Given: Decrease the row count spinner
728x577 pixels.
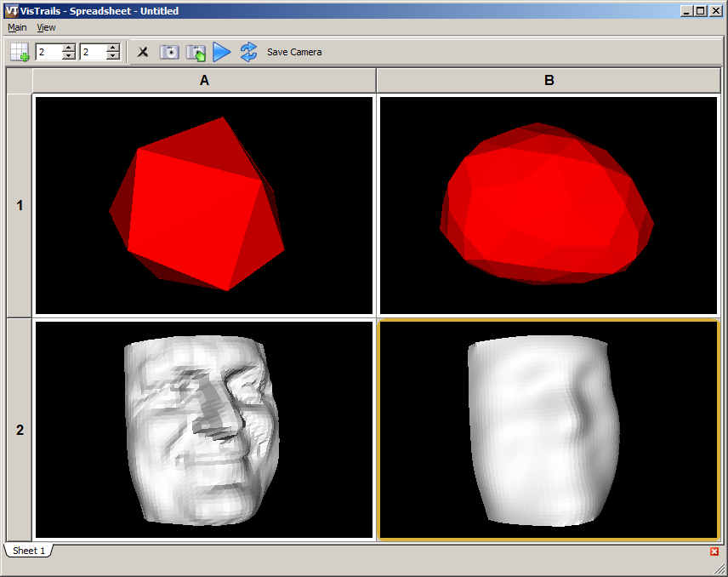Looking at the screenshot, I should [x=69, y=56].
